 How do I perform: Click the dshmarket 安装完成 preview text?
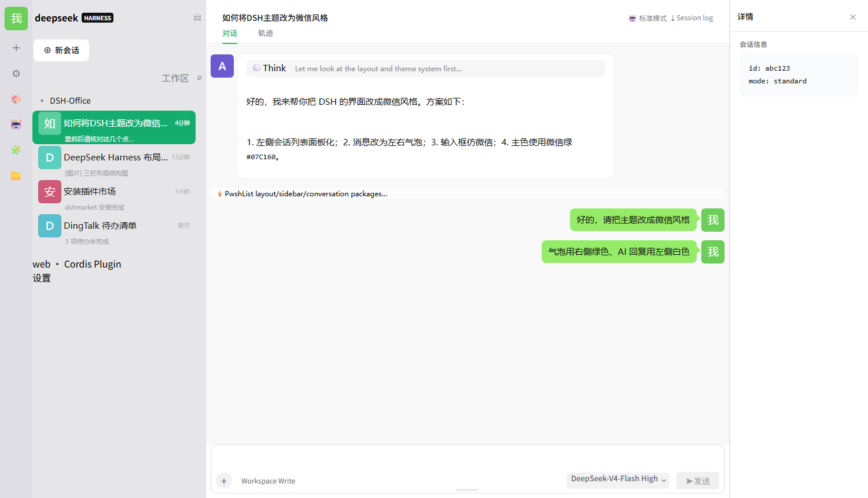click(95, 207)
